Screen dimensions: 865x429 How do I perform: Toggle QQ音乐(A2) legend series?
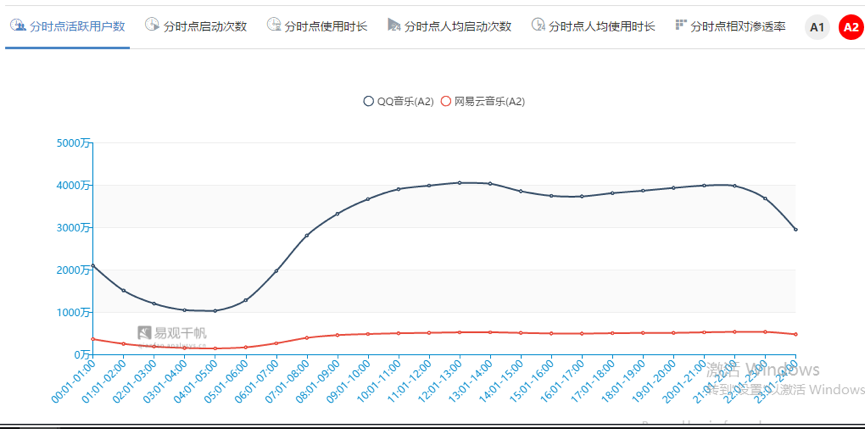pos(398,101)
